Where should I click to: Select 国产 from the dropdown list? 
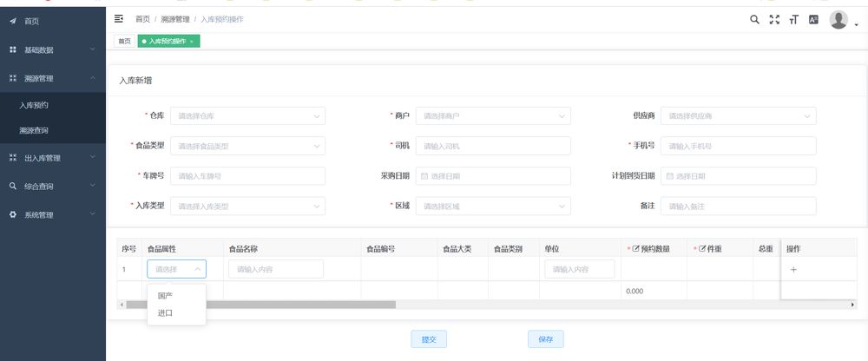[165, 296]
